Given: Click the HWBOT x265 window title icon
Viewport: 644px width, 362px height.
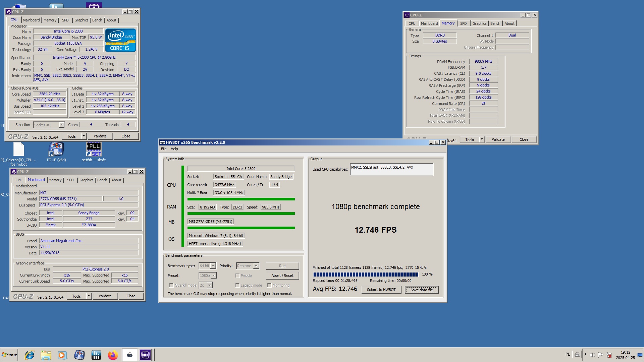Looking at the screenshot, I should click(163, 142).
